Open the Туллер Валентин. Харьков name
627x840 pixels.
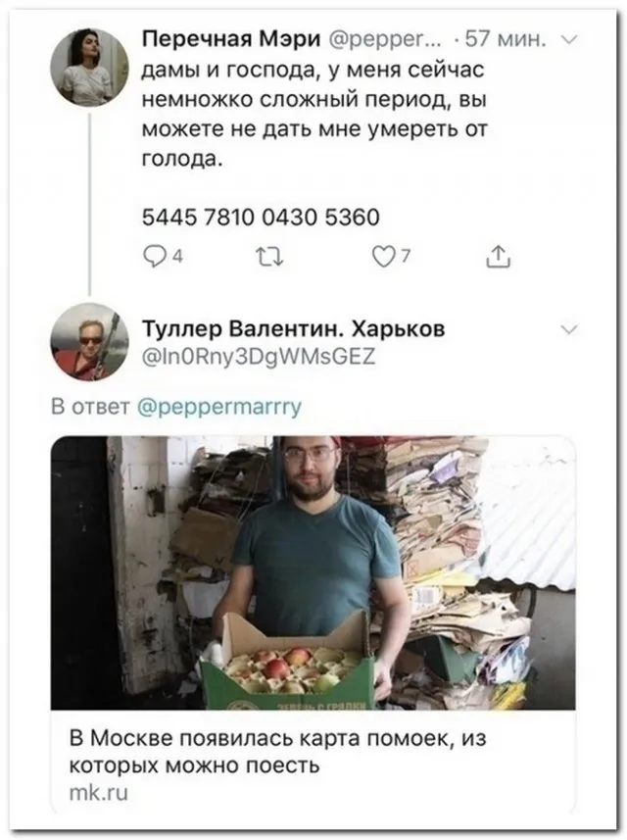(x=294, y=329)
